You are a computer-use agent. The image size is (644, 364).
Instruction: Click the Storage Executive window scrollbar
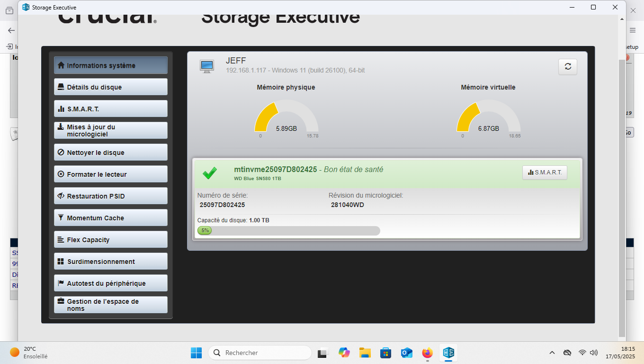pos(622,190)
